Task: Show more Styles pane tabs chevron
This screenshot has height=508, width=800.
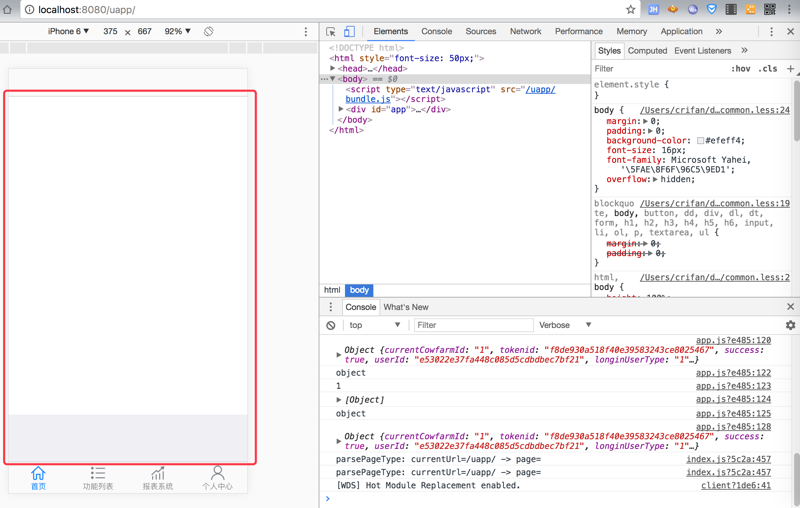Action: pyautogui.click(x=744, y=50)
